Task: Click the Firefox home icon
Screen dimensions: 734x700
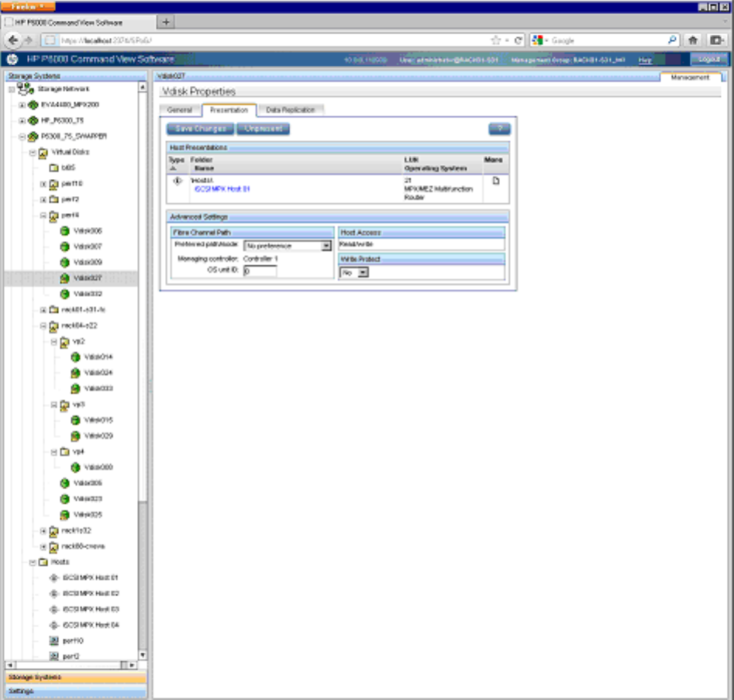Action: tap(693, 40)
